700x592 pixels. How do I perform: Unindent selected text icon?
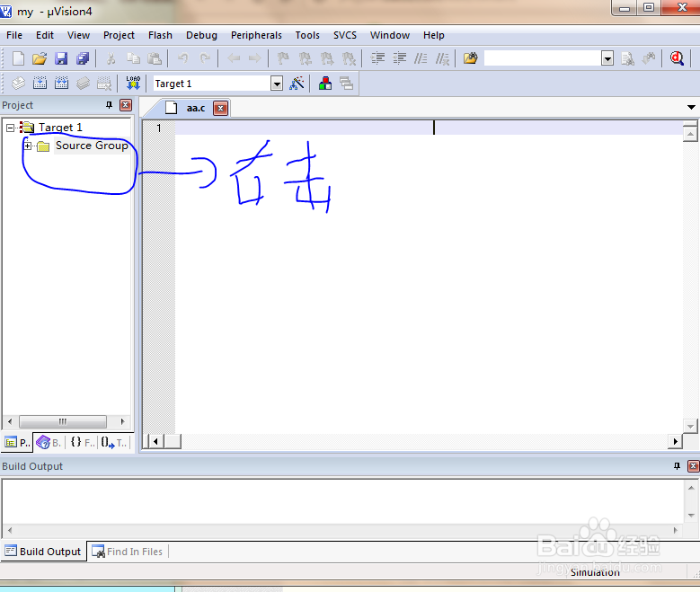tap(399, 58)
